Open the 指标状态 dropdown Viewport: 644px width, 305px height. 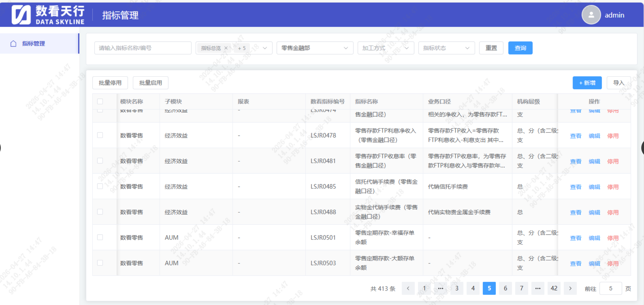447,48
